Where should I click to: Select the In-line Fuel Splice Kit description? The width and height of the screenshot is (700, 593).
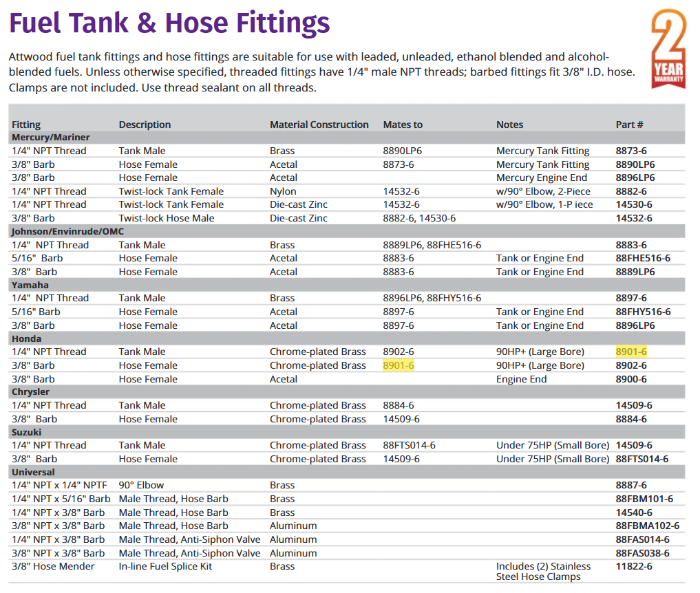coord(165,566)
